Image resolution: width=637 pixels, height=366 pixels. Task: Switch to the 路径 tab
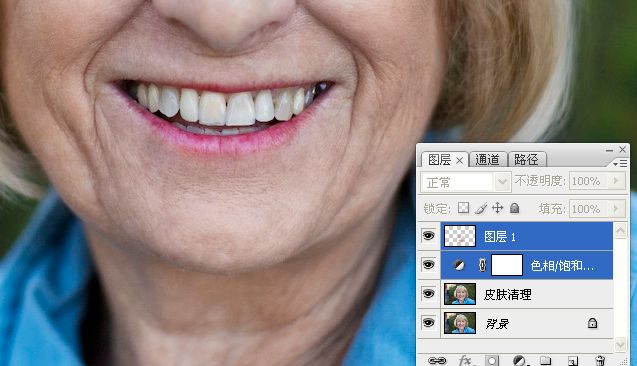(x=526, y=159)
